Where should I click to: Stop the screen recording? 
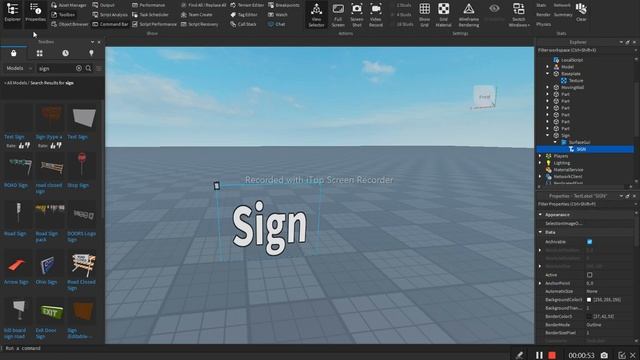[552, 355]
